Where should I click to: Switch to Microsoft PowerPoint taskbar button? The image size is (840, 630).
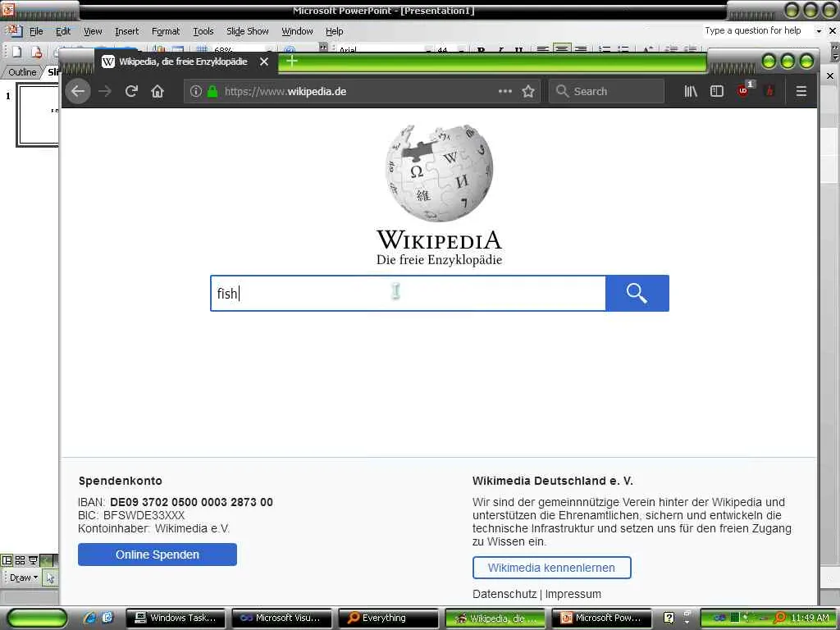pyautogui.click(x=601, y=618)
